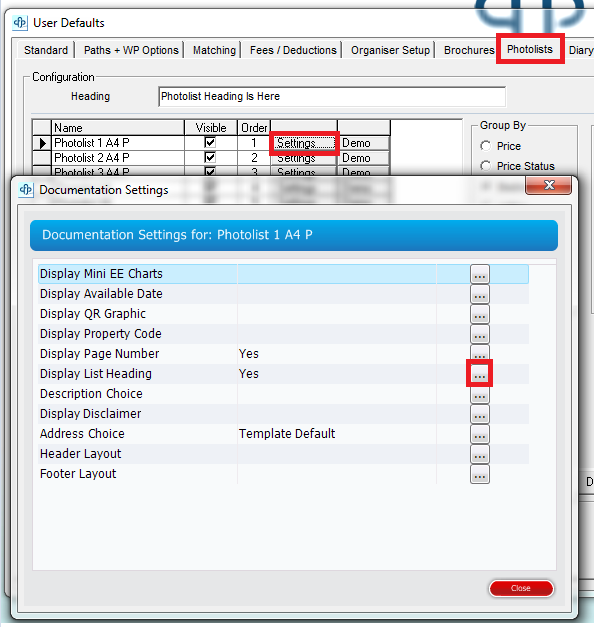Open ellipsis button for Display QR Graphic
The height and width of the screenshot is (627, 598).
coord(480,314)
